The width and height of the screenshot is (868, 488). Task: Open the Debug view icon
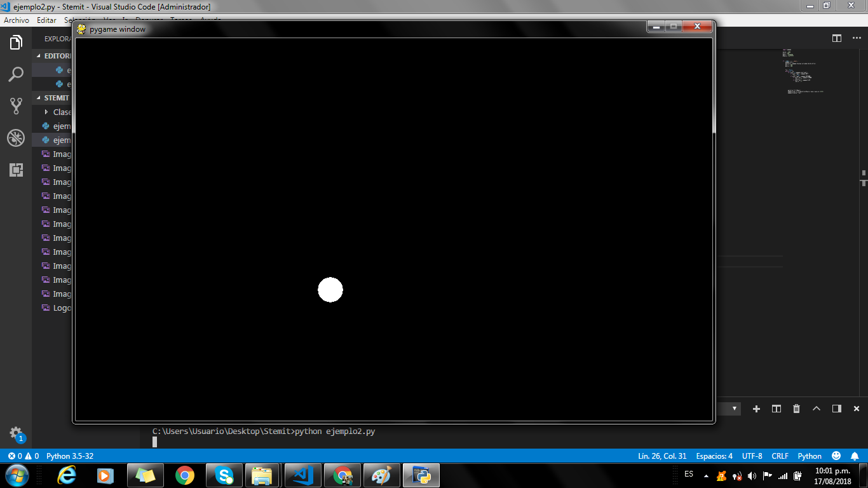point(16,138)
